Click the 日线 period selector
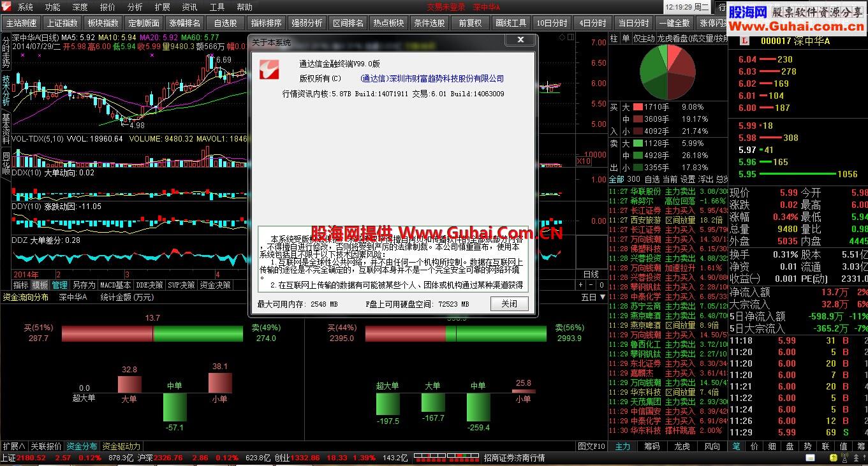This screenshot has width=868, height=466. [591, 275]
